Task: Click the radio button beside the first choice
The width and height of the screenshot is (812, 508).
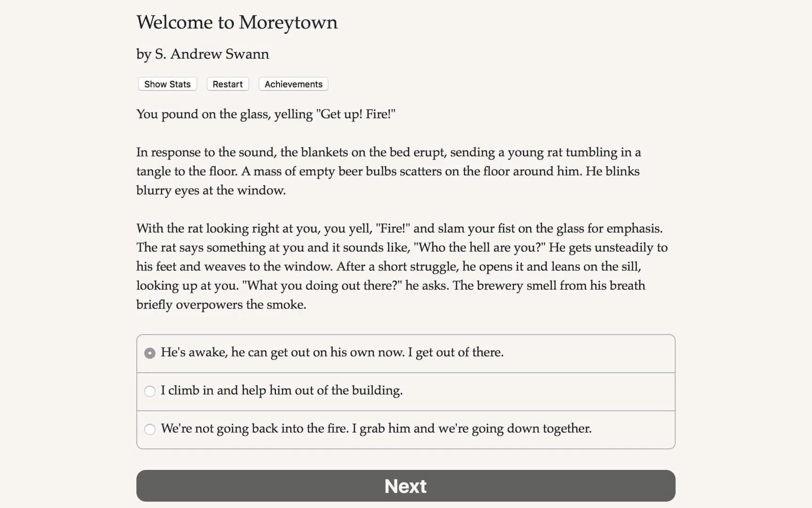Action: pos(149,352)
